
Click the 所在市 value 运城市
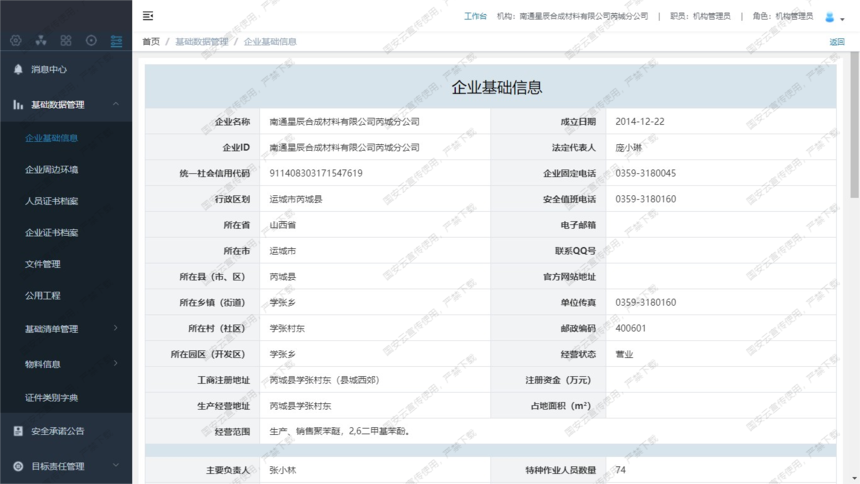click(x=283, y=251)
